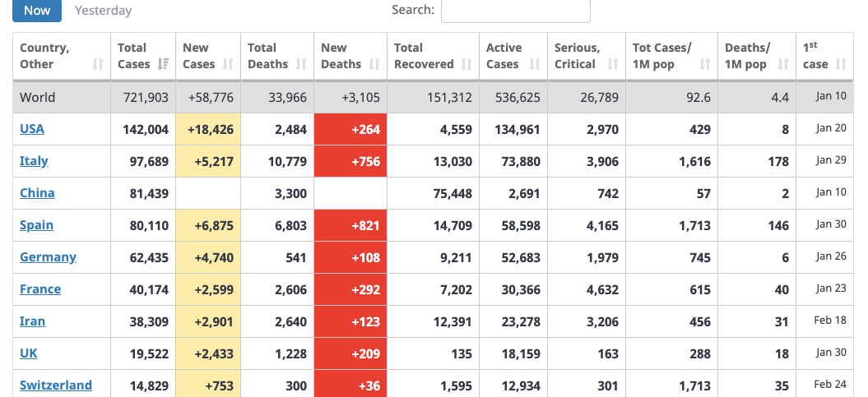Select Iran first case Feb 18
This screenshot has height=397, width=868.
[x=830, y=320]
